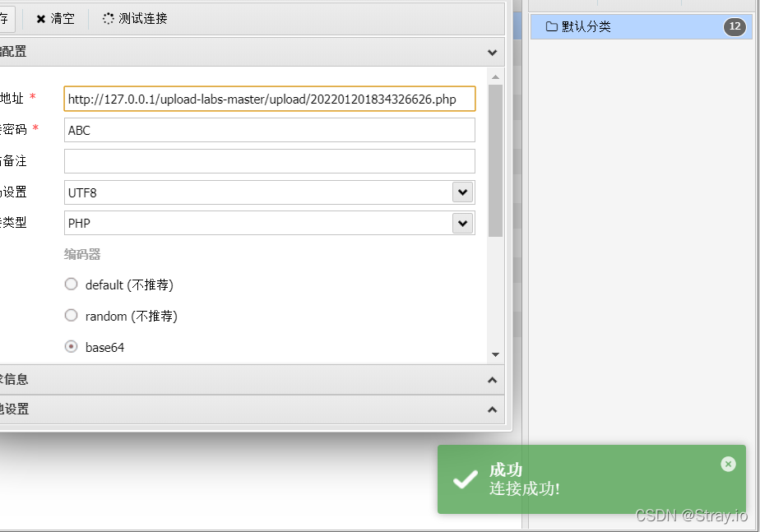Select the default (不推荐) encoder radio

point(72,284)
